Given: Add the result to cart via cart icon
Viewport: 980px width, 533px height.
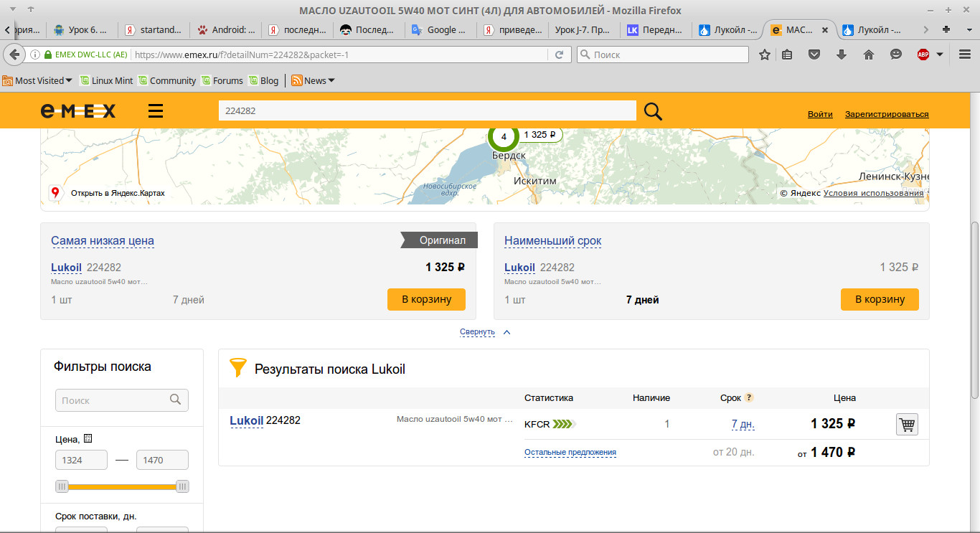Looking at the screenshot, I should [x=907, y=424].
